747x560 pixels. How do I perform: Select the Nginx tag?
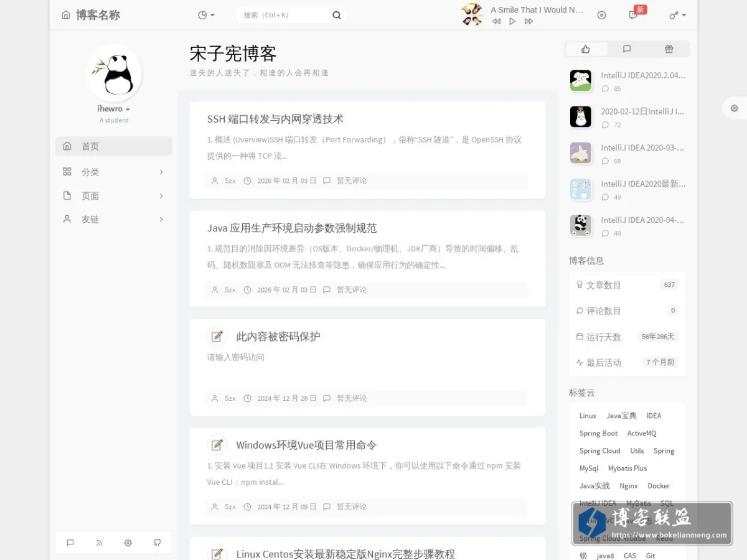629,485
